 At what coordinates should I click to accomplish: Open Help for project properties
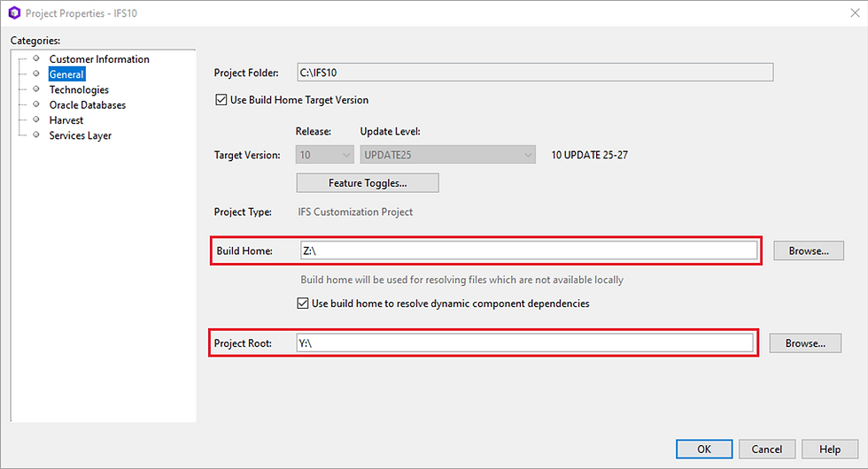(830, 450)
